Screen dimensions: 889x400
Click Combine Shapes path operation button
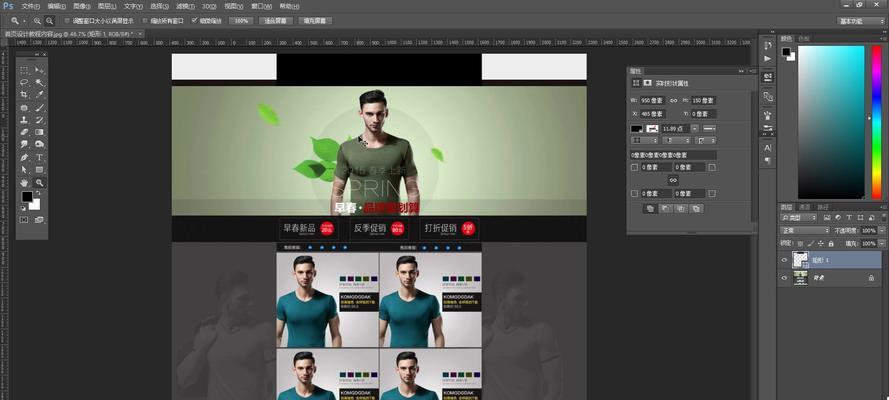pyautogui.click(x=650, y=208)
